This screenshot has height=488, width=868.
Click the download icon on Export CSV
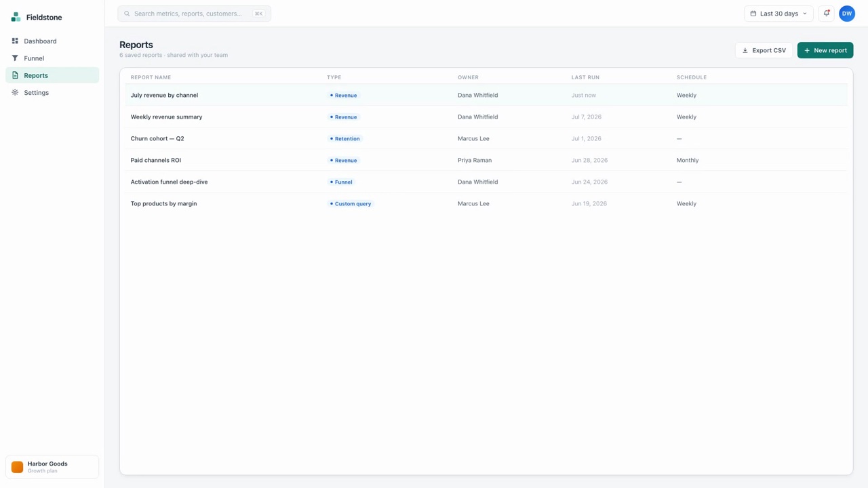pyautogui.click(x=745, y=50)
